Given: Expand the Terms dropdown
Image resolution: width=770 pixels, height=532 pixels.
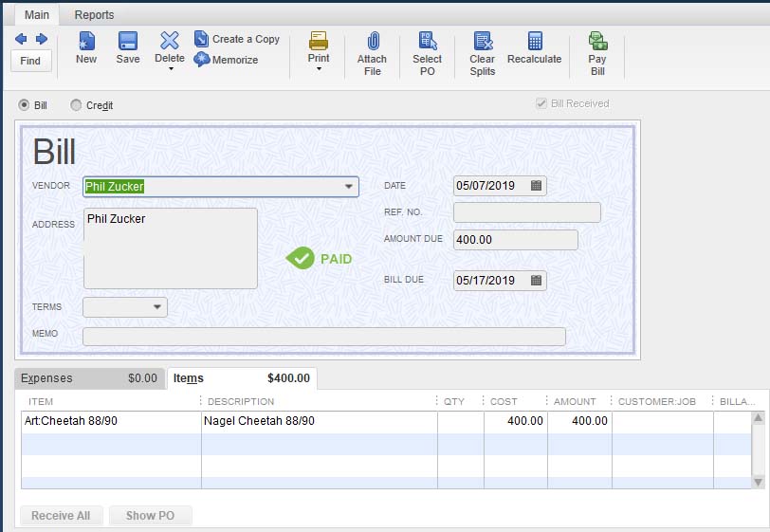Looking at the screenshot, I should (x=156, y=307).
